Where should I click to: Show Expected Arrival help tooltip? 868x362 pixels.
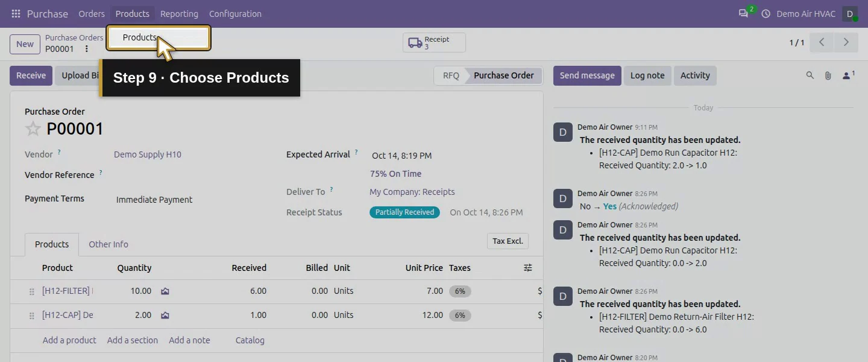pos(356,153)
